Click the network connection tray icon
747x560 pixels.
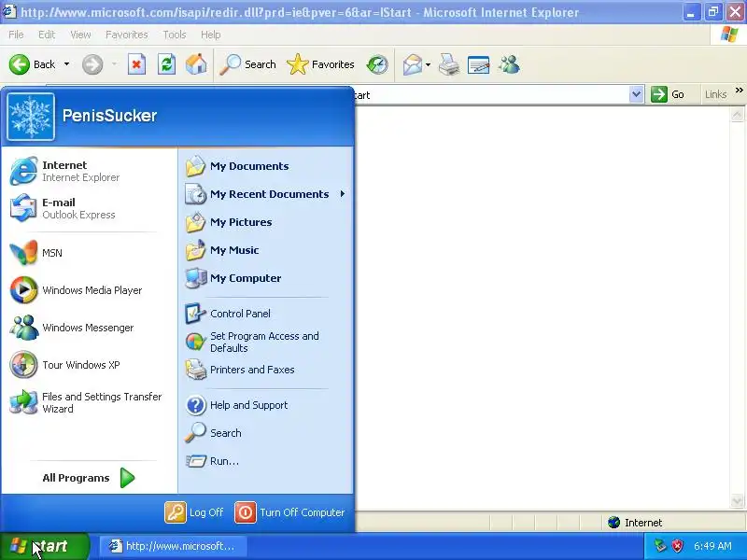[660, 546]
